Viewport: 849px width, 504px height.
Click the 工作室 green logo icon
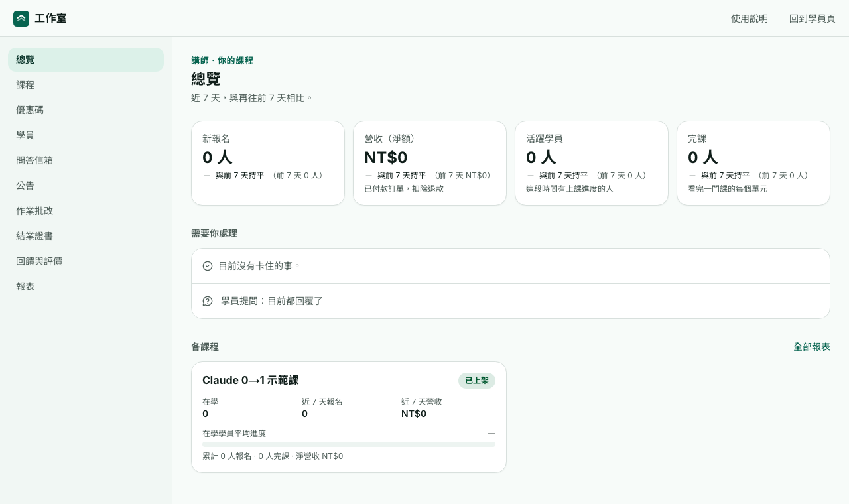(x=21, y=19)
